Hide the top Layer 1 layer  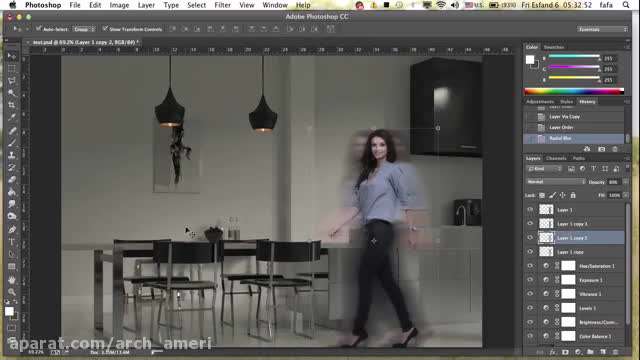pyautogui.click(x=530, y=210)
